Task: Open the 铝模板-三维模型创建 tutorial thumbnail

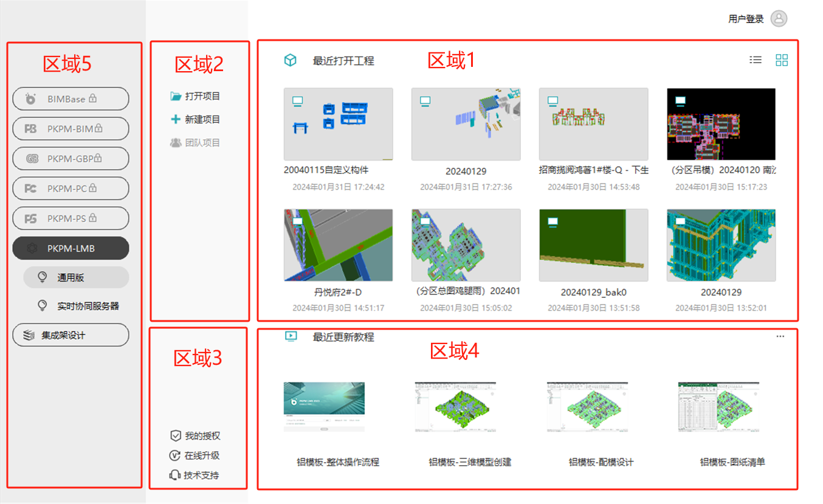Action: tap(456, 407)
